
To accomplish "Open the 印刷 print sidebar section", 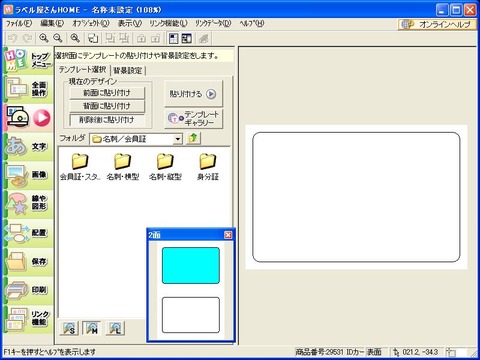I will 28,290.
